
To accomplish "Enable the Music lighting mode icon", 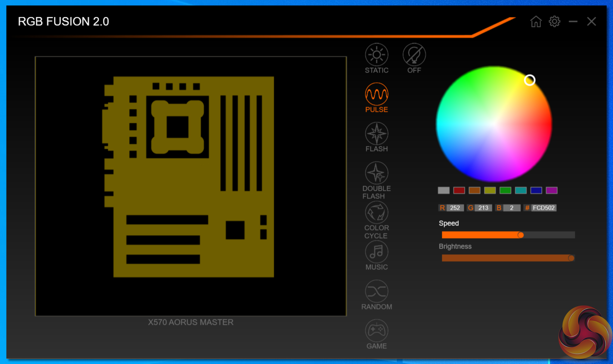I will (376, 252).
